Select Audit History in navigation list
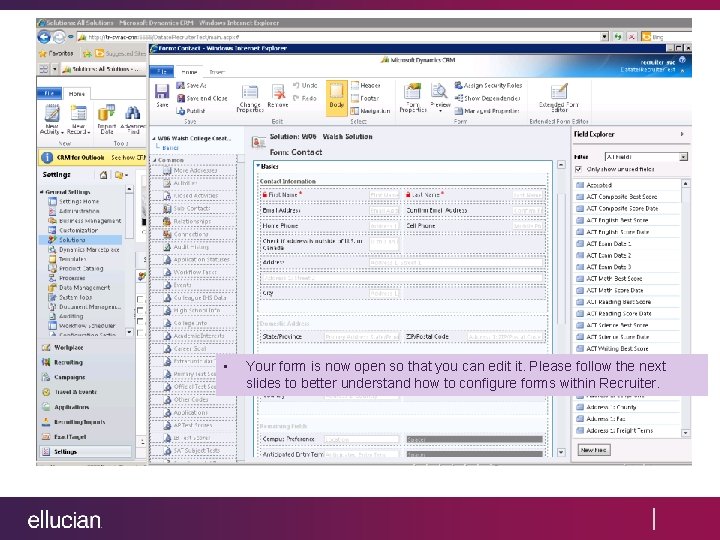 point(191,247)
